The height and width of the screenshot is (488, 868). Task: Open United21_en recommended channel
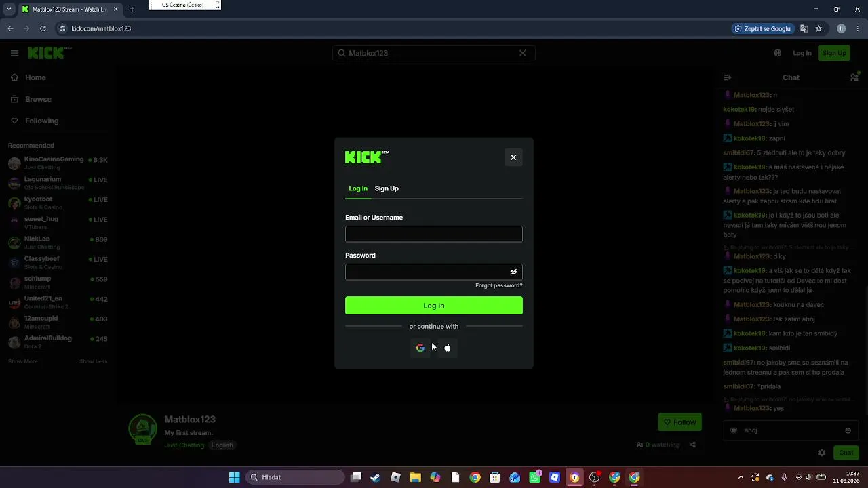[x=58, y=302]
